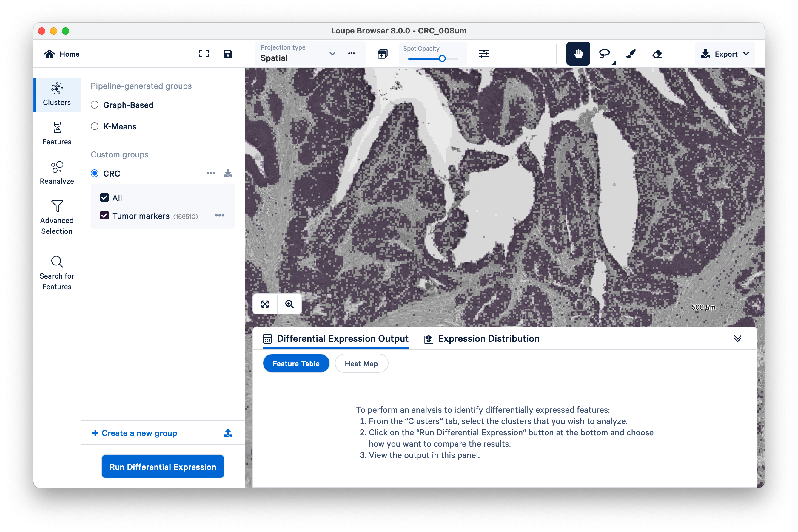Select the Graph-Based radio option
Viewport: 798px width, 532px height.
tap(95, 105)
